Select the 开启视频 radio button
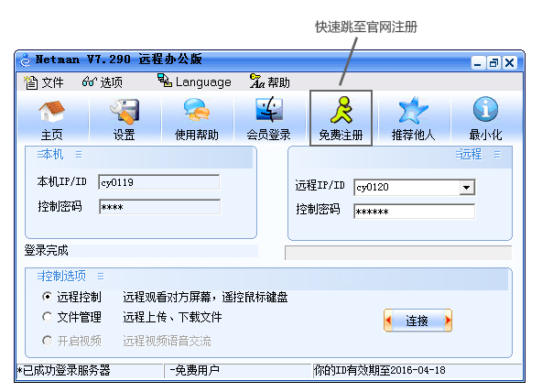The height and width of the screenshot is (392, 542). click(48, 341)
